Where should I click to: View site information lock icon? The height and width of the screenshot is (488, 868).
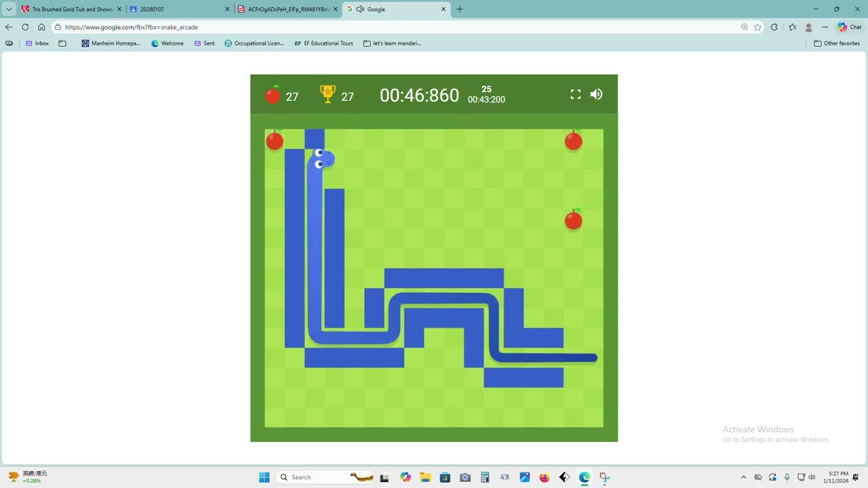(x=58, y=27)
